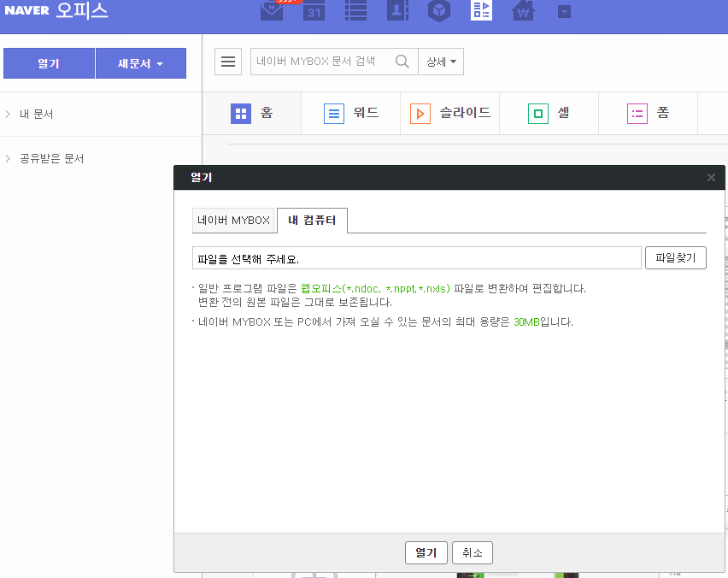The image size is (728, 578).
Task: Click the orange slide play icon
Action: pos(420,114)
